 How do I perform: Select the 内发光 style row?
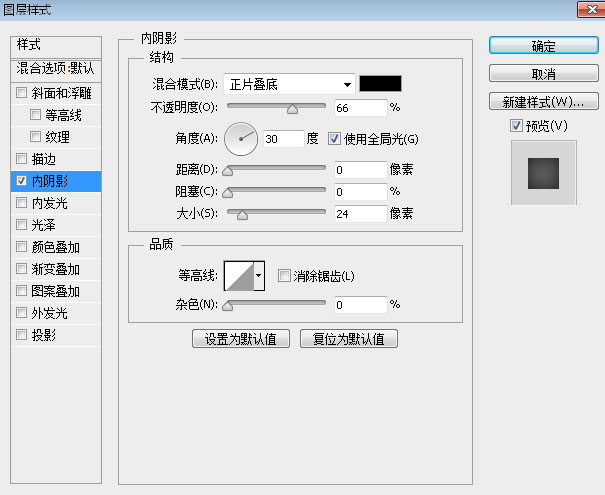[x=56, y=203]
